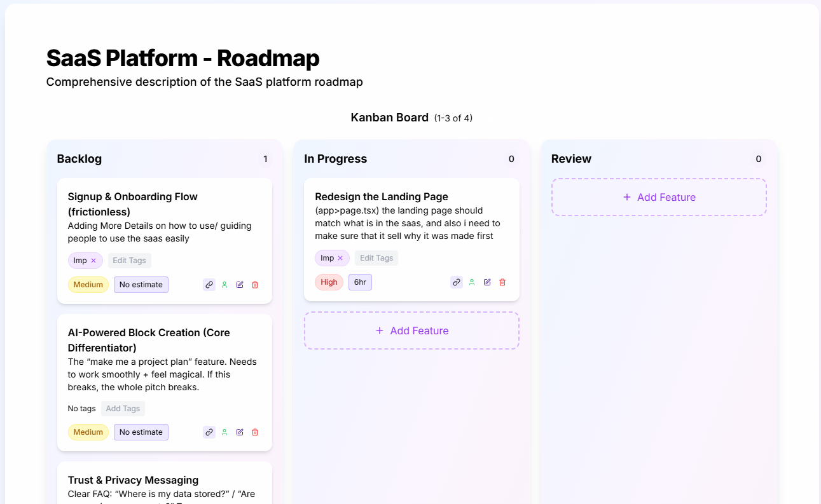Open the Signup & Onboarding Flow card title
Screen dimensions: 821x504
133,204
